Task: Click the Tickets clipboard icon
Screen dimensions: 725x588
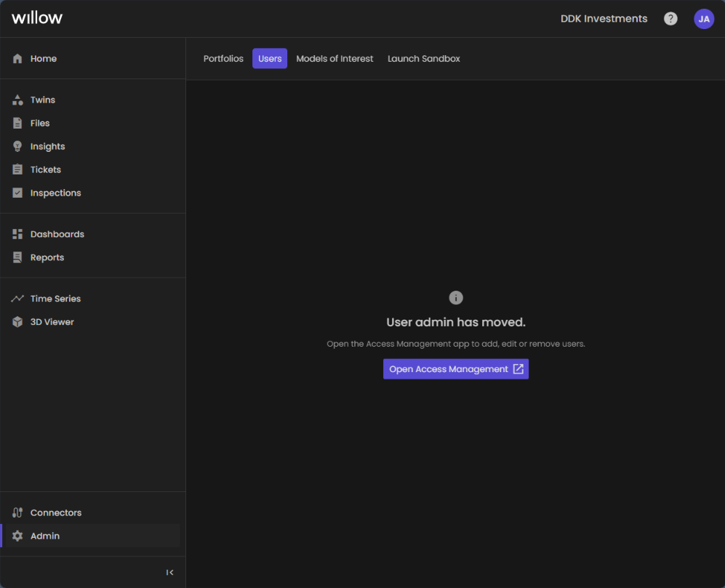Action: click(17, 169)
